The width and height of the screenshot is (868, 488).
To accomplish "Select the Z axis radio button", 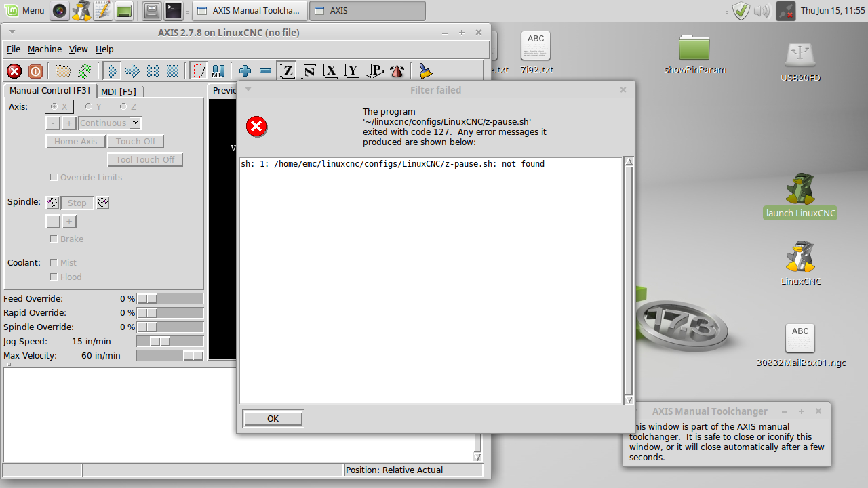I will [128, 106].
